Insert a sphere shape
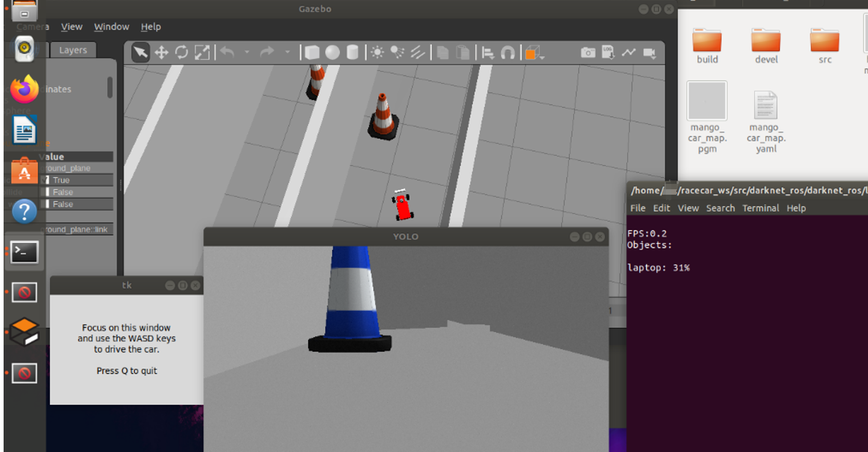The image size is (868, 452). (x=332, y=53)
